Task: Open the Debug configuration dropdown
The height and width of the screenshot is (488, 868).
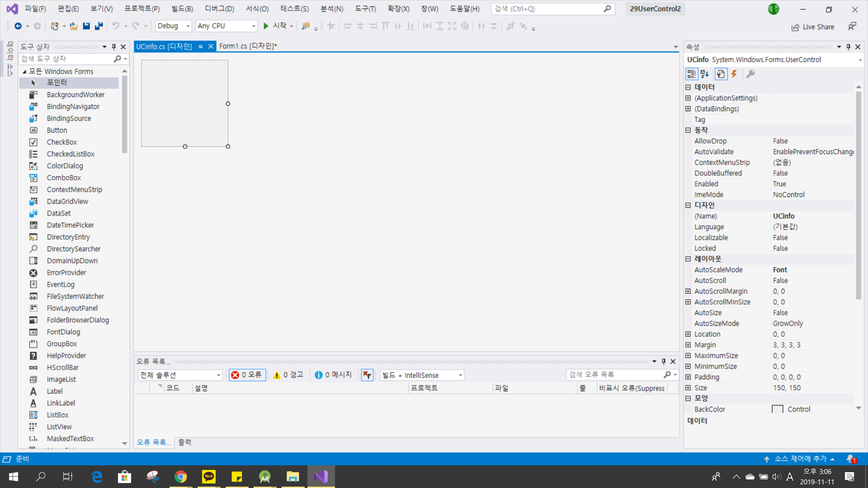Action: [174, 26]
